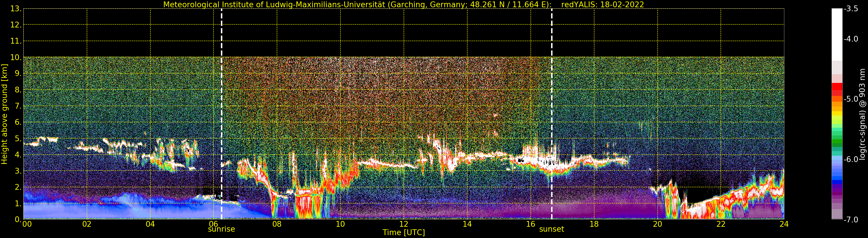Click the -4.0 colorbar tick label

(x=851, y=39)
